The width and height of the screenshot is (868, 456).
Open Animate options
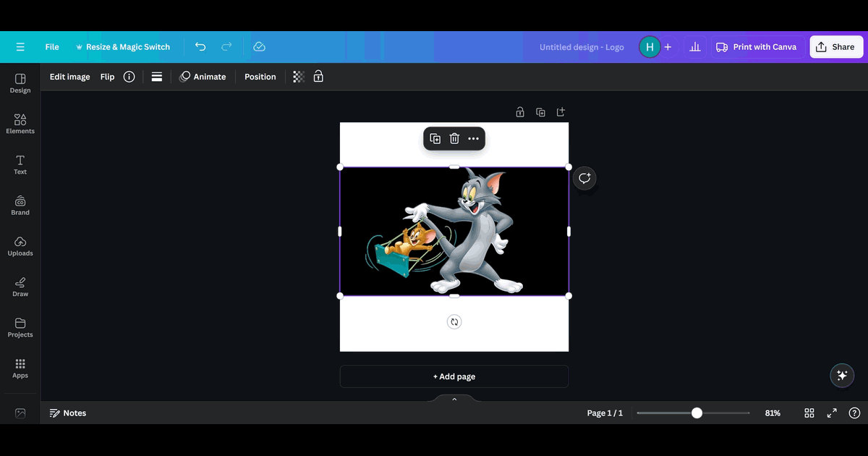(x=203, y=77)
